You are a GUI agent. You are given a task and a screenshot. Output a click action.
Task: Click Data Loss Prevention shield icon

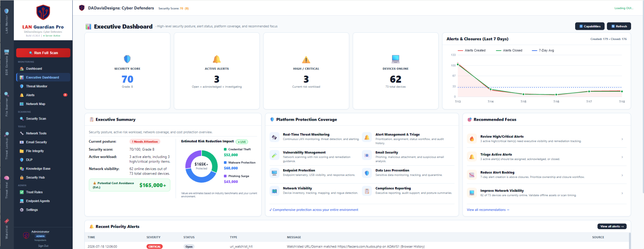pyautogui.click(x=367, y=173)
